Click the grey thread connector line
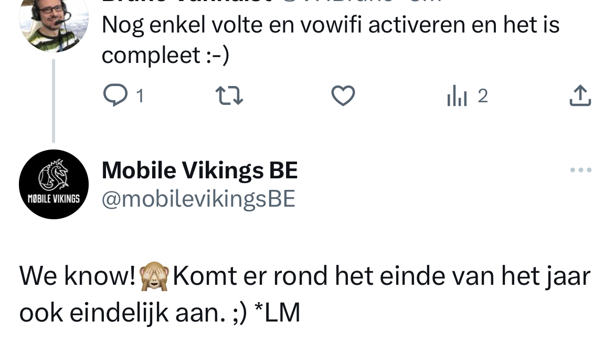Image resolution: width=614 pixels, height=364 pixels. point(54,100)
